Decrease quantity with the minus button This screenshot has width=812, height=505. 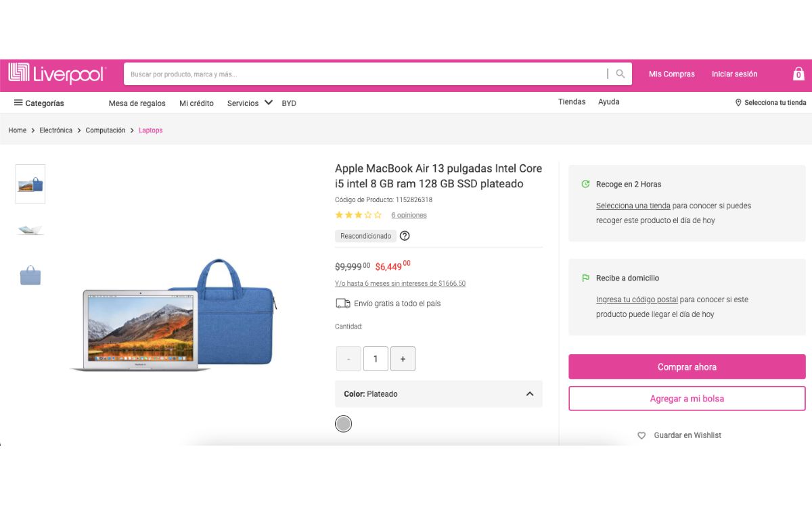coord(348,359)
